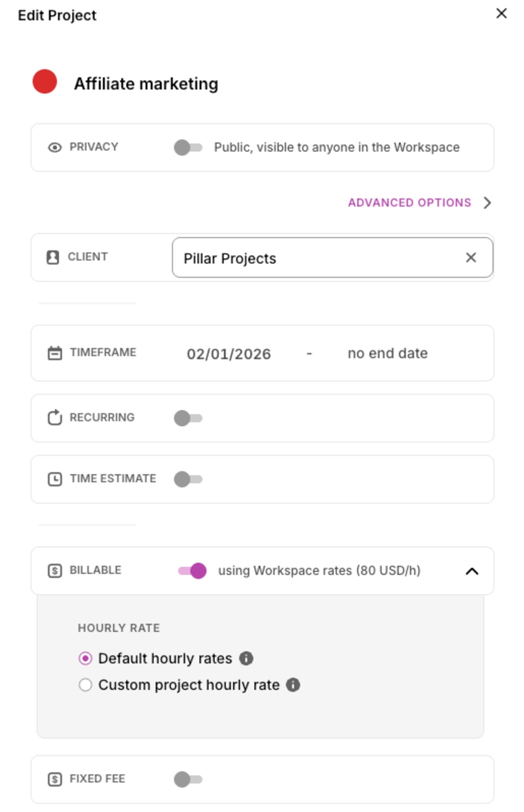This screenshot has width=524, height=812.
Task: Click the Recurring repeat icon
Action: [54, 417]
